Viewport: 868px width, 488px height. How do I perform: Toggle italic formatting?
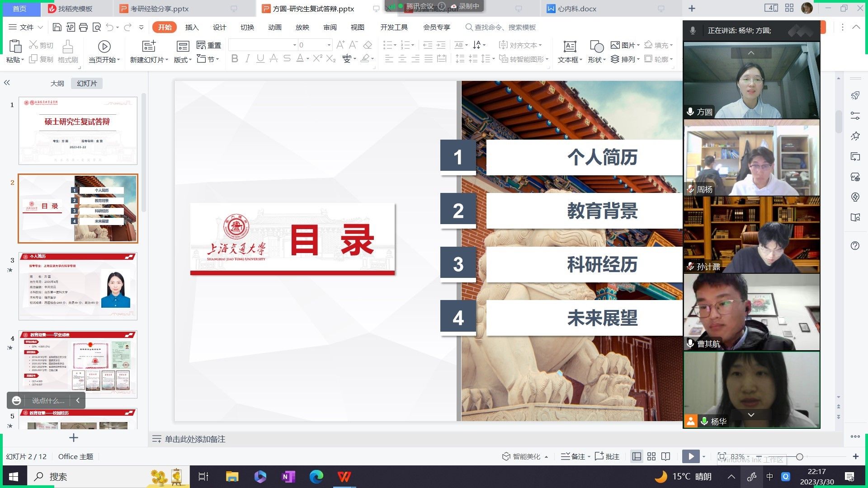point(247,59)
